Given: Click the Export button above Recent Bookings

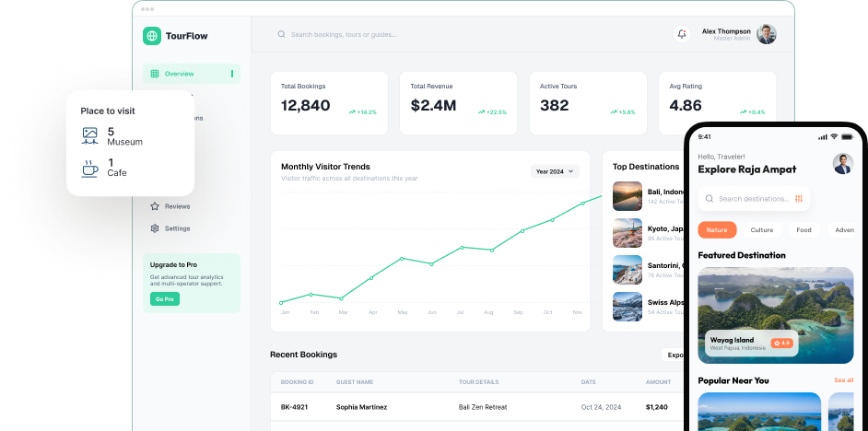Looking at the screenshot, I should tap(674, 355).
